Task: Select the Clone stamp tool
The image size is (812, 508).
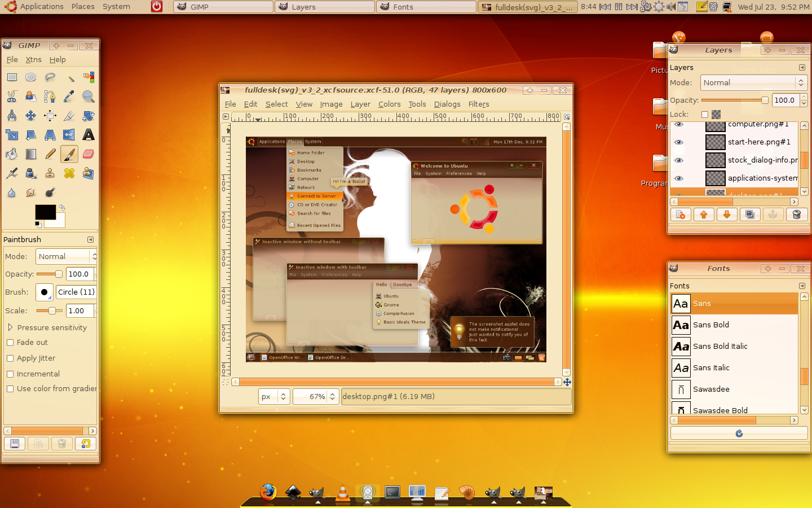Action: 50,173
